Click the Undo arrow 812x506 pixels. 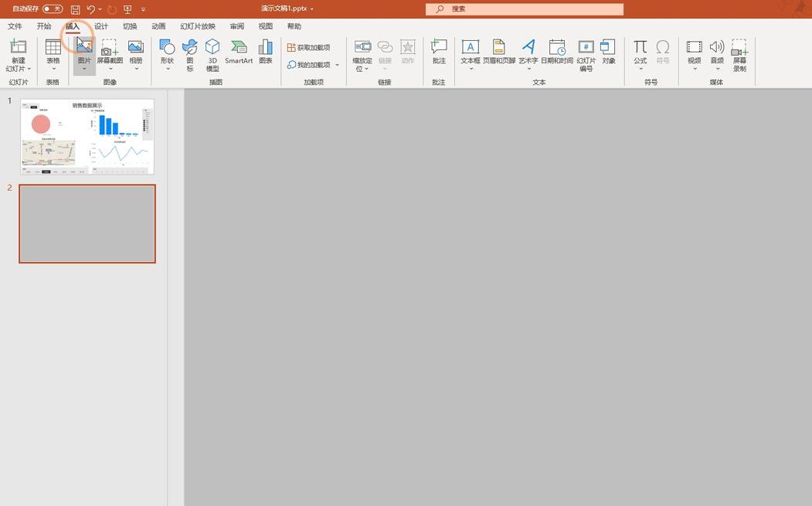tap(89, 8)
